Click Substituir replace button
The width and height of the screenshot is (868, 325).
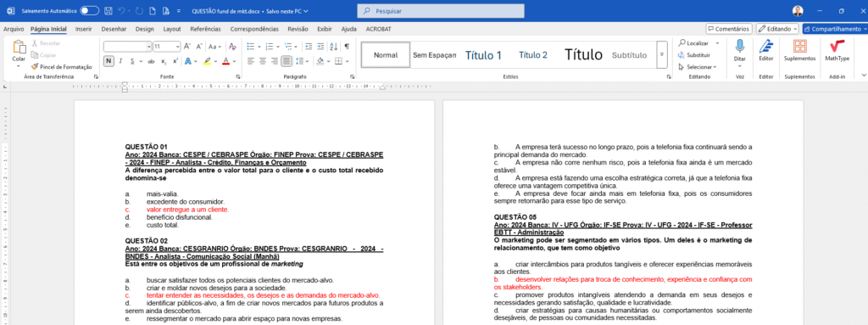pos(694,55)
